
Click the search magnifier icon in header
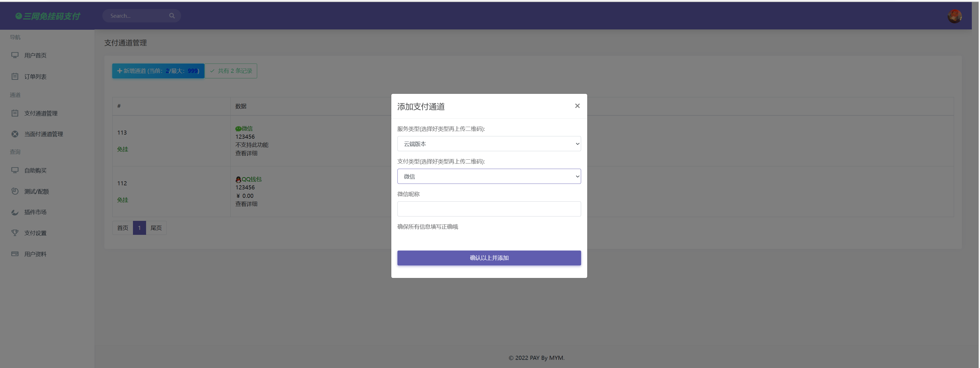tap(172, 16)
